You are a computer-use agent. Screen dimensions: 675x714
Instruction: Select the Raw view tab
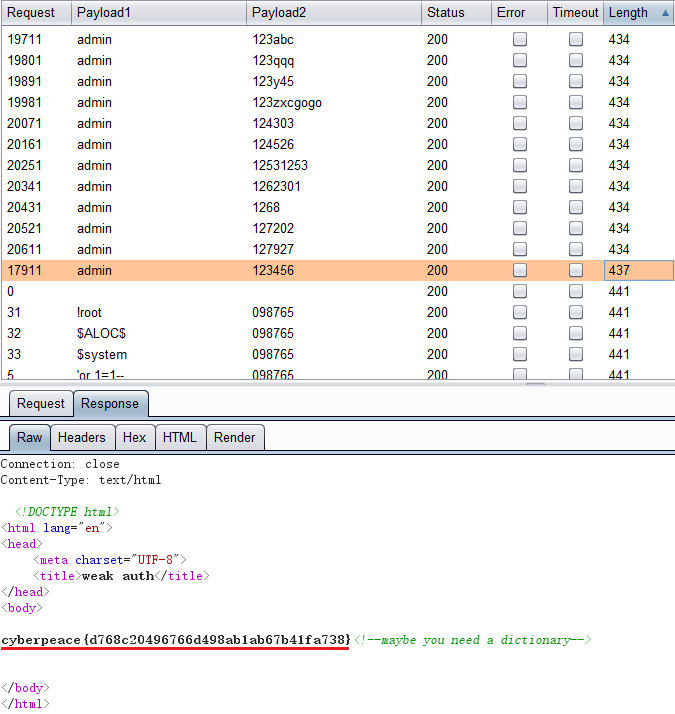[30, 437]
